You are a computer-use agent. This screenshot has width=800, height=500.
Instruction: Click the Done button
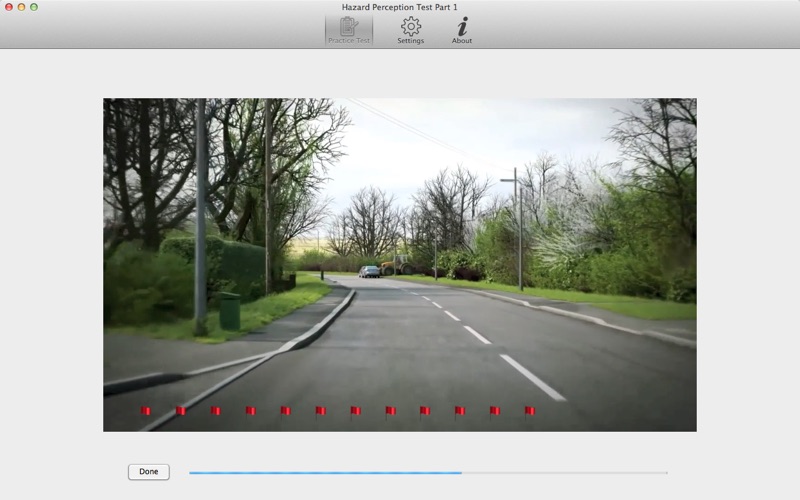(148, 471)
